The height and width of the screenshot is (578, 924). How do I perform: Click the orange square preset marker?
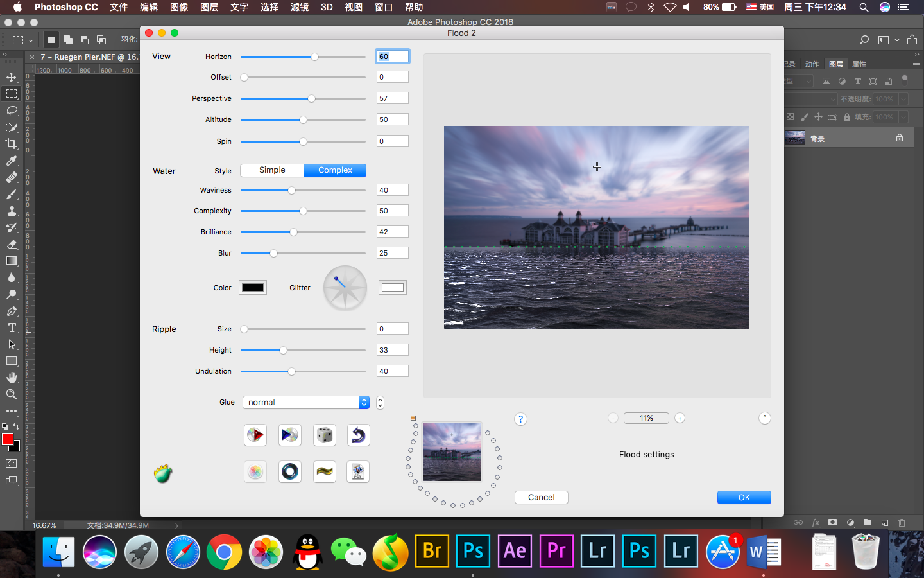(x=413, y=418)
